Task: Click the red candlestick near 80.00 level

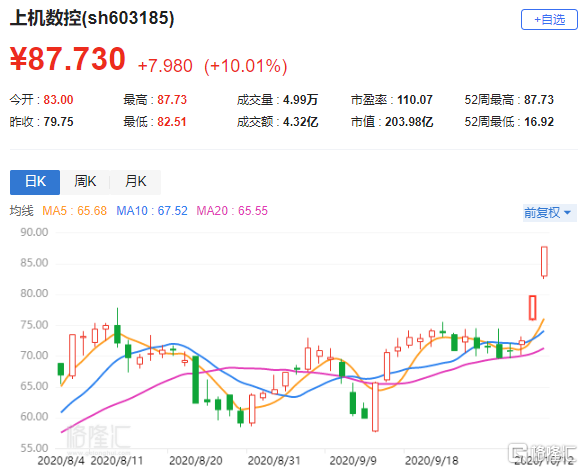Action: pyautogui.click(x=532, y=308)
